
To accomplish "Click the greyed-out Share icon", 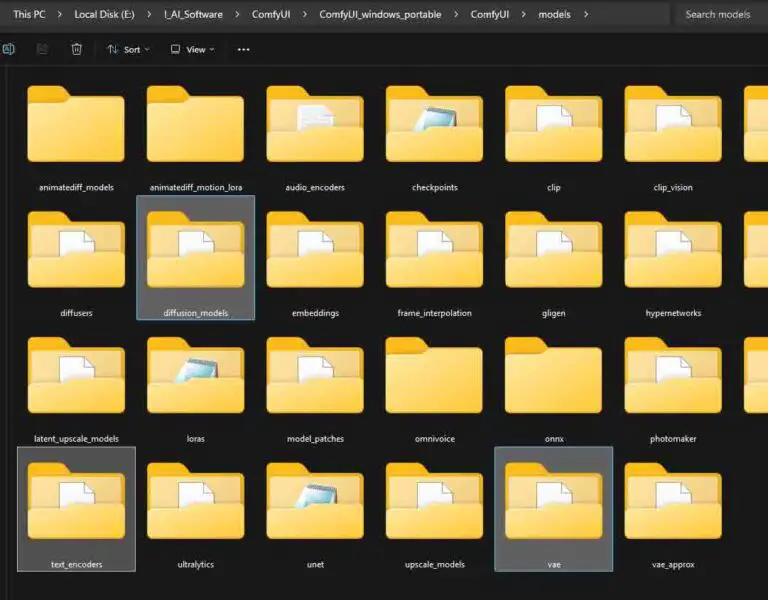I will click(x=43, y=49).
